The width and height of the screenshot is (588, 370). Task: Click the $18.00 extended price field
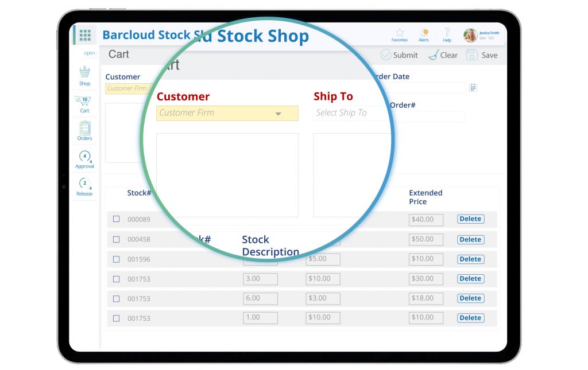tap(426, 298)
